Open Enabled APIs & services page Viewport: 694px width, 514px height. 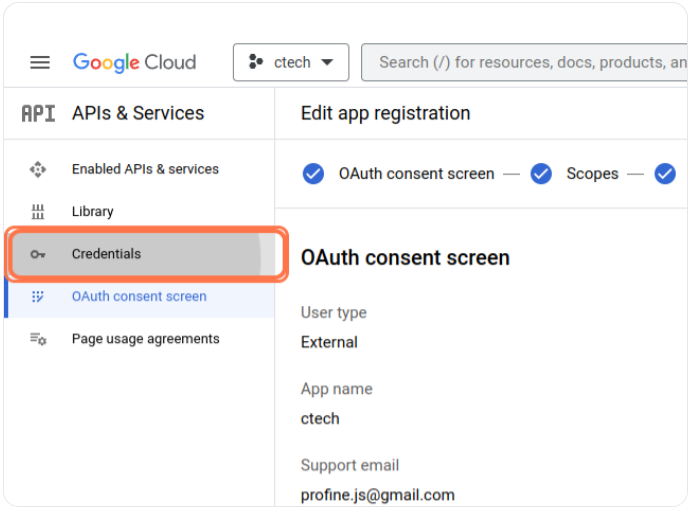(145, 169)
